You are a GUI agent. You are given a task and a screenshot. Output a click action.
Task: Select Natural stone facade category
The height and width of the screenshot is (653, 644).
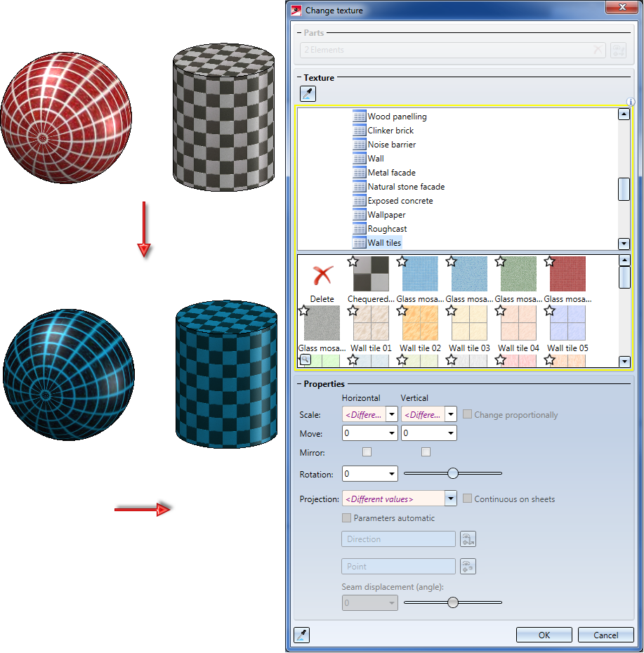406,187
